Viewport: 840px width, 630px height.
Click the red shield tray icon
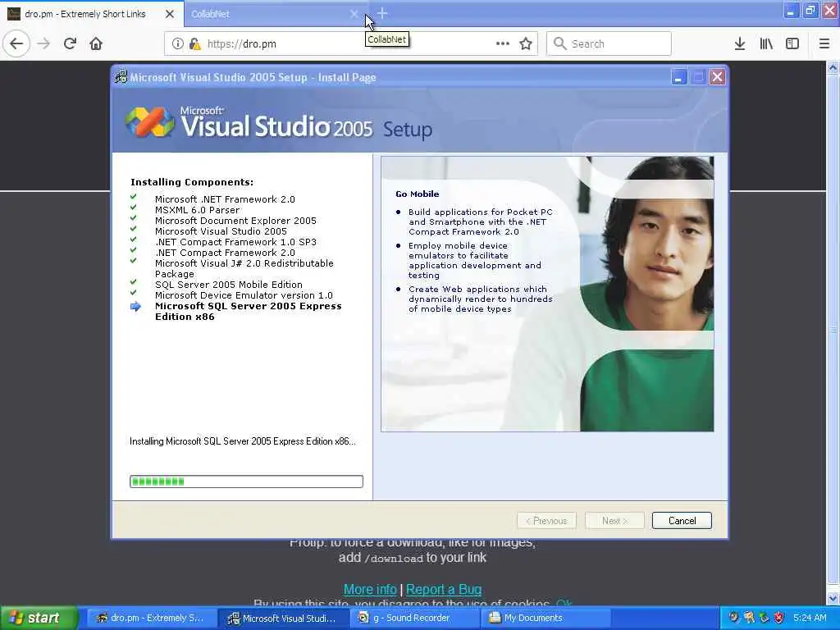click(779, 618)
